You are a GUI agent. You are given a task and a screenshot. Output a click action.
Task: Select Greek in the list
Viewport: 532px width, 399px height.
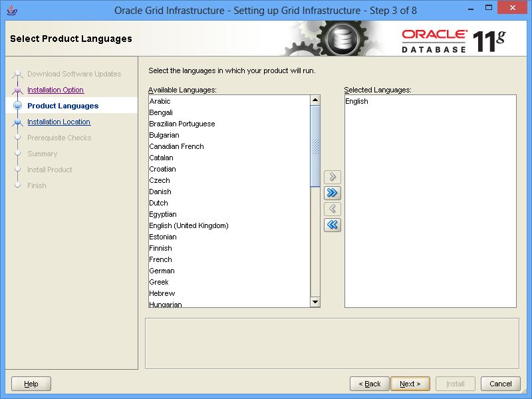coord(229,282)
